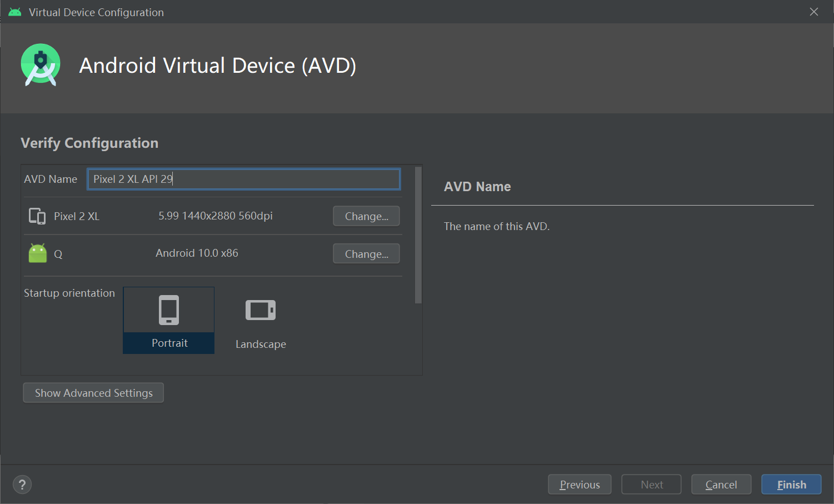Click the 'Verify Configuration' heading
Viewport: 834px width, 504px height.
[89, 143]
